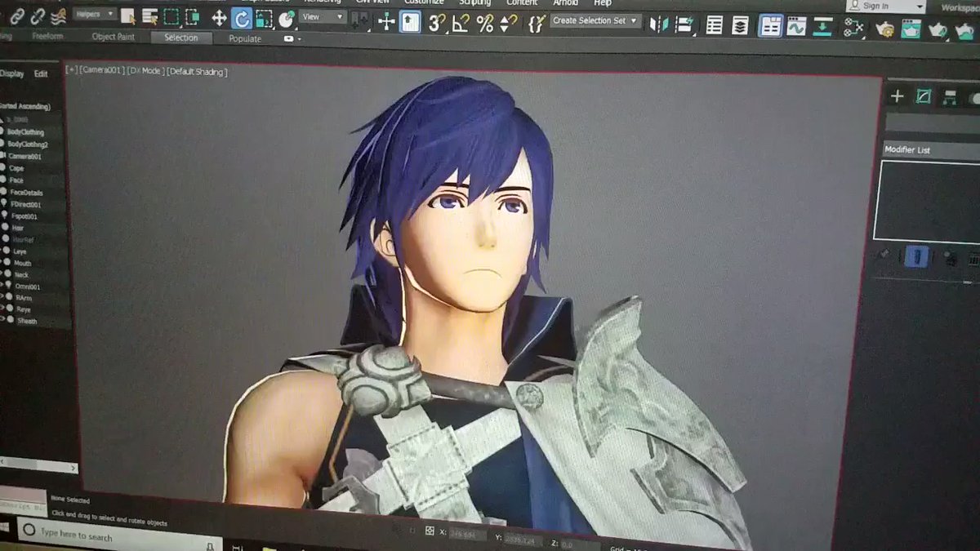
Task: Toggle 3D Snaps
Action: point(438,23)
